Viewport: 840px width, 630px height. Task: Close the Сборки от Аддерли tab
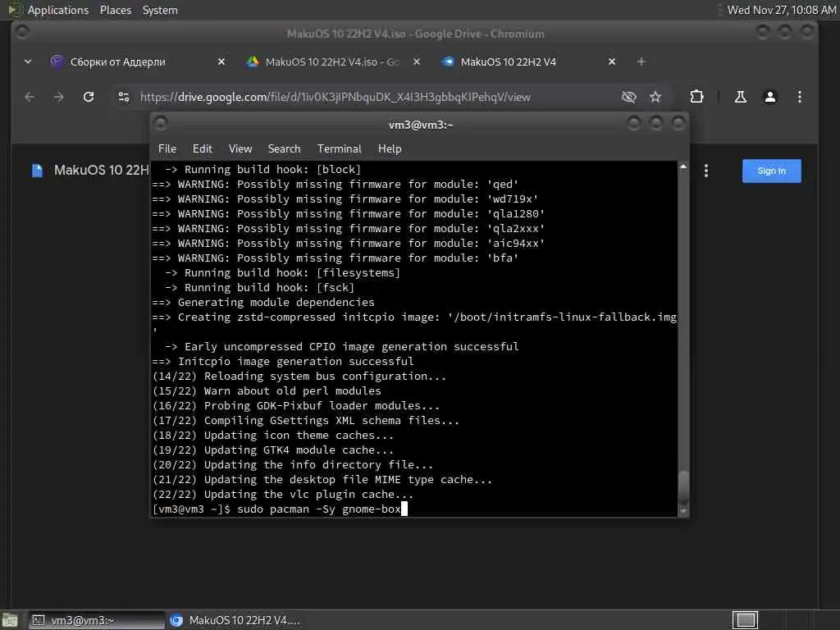point(221,62)
